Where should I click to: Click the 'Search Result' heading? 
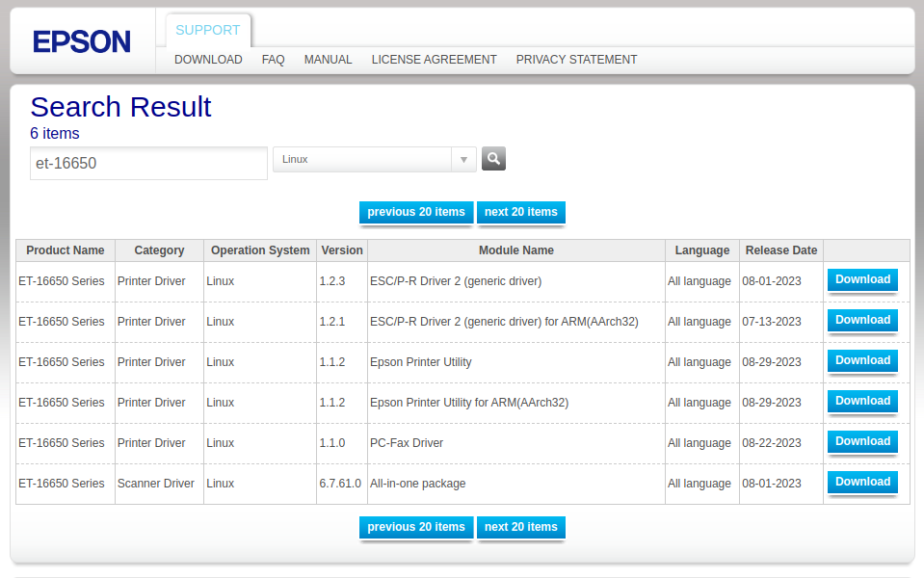tap(120, 107)
